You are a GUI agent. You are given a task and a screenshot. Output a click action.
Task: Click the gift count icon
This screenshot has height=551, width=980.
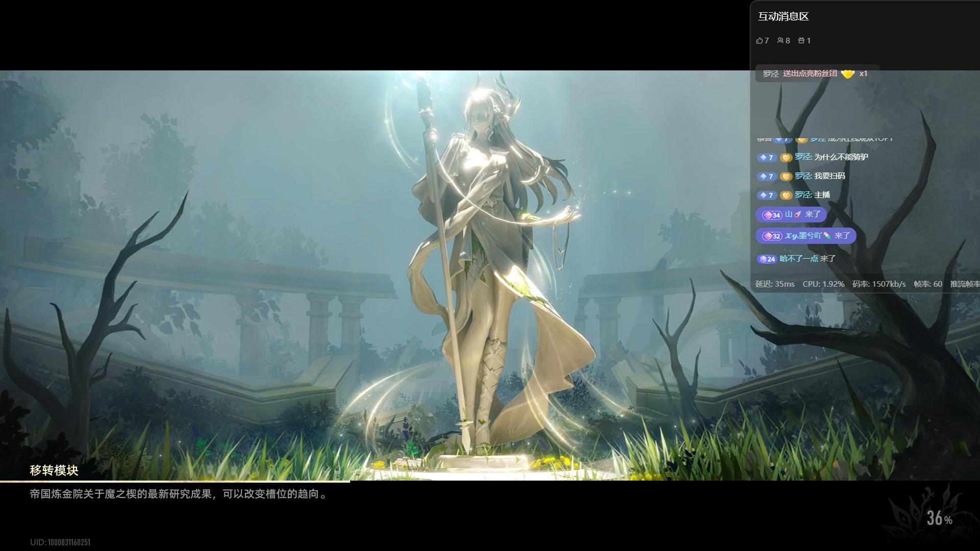[801, 41]
